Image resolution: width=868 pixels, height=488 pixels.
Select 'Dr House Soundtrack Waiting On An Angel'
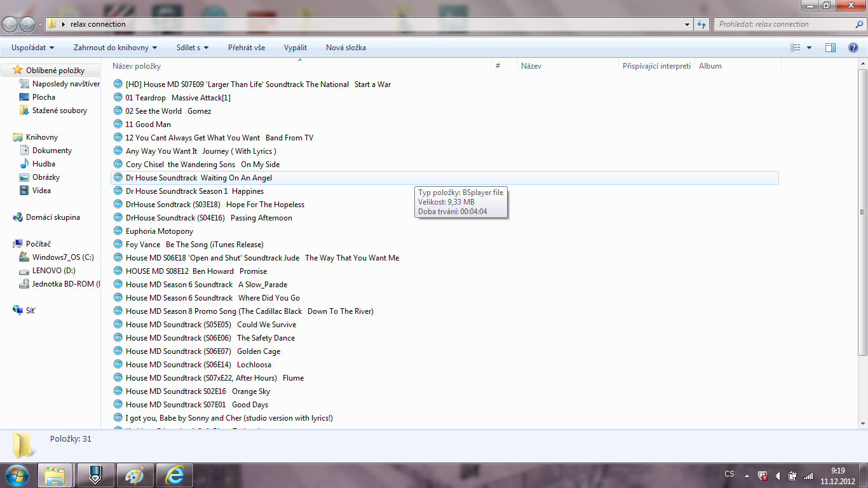pos(445,178)
